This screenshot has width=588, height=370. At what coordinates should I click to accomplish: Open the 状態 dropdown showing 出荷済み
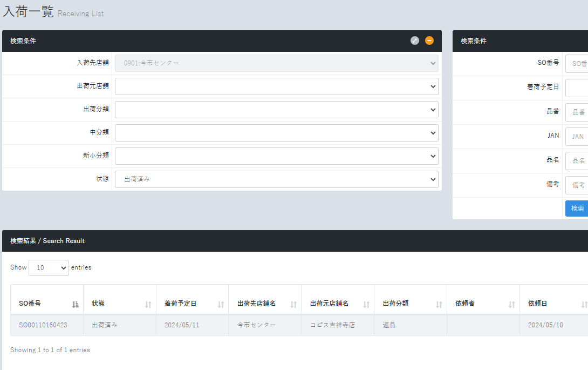click(x=276, y=179)
